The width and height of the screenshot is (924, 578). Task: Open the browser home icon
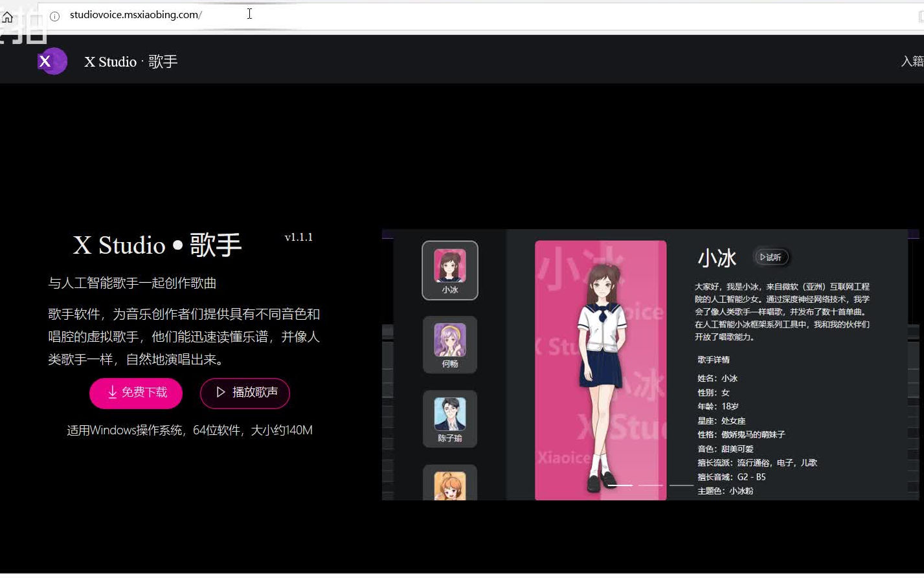pos(8,17)
